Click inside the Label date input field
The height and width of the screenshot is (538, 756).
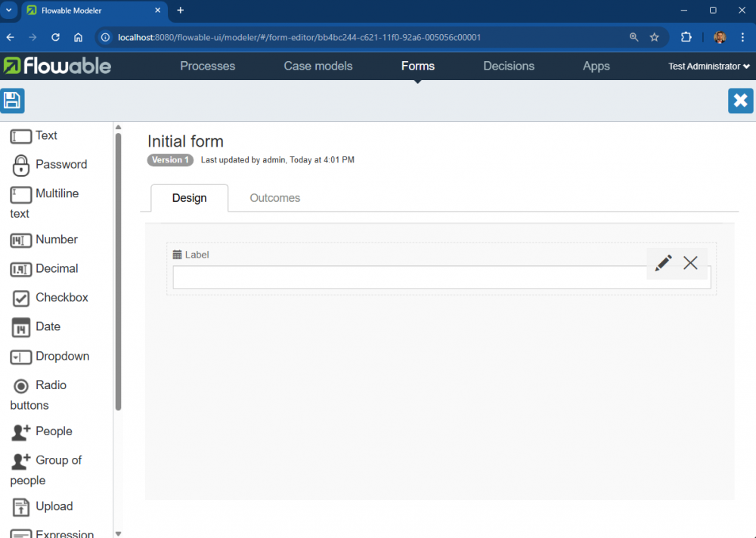coord(408,277)
